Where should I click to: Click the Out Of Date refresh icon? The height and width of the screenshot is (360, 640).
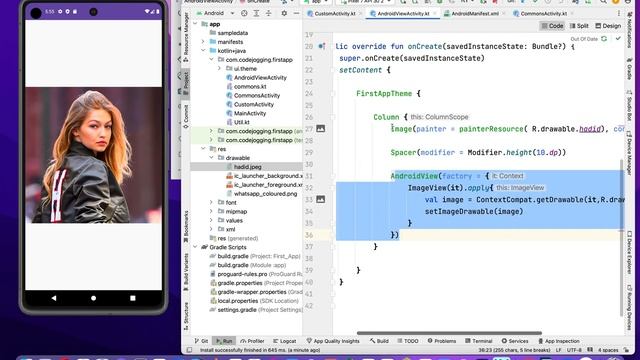pyautogui.click(x=604, y=39)
